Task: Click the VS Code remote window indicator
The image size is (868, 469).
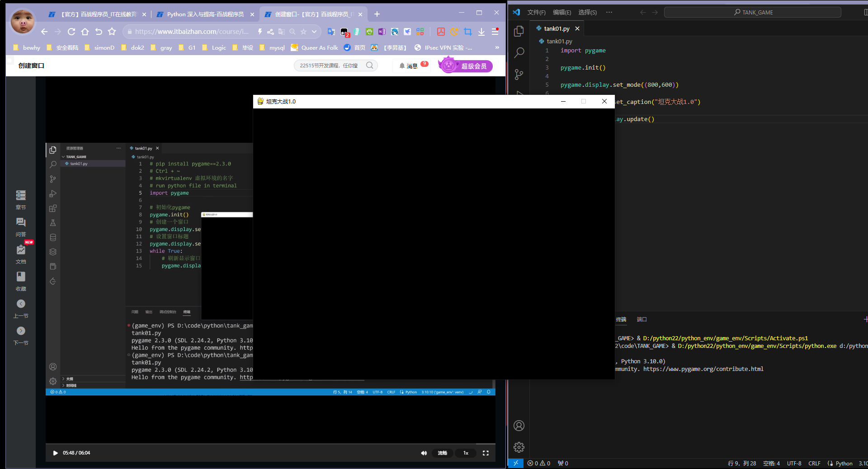Action: tap(515, 463)
